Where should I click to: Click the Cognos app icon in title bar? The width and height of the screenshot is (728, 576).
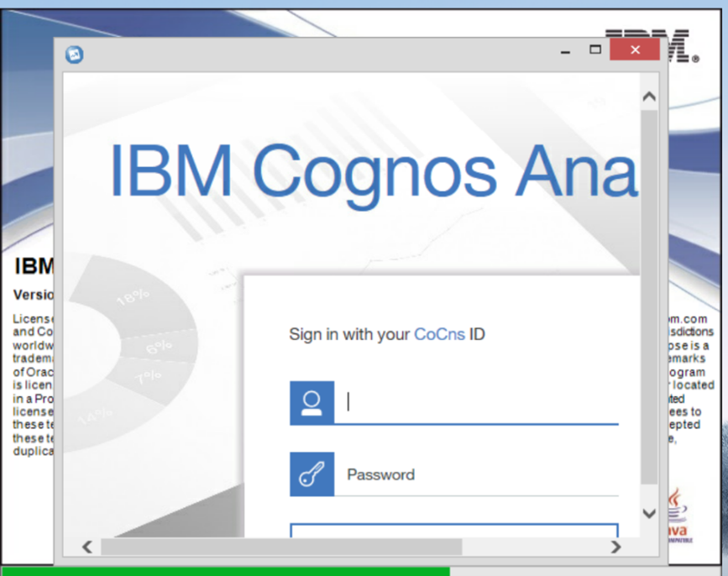click(x=74, y=55)
